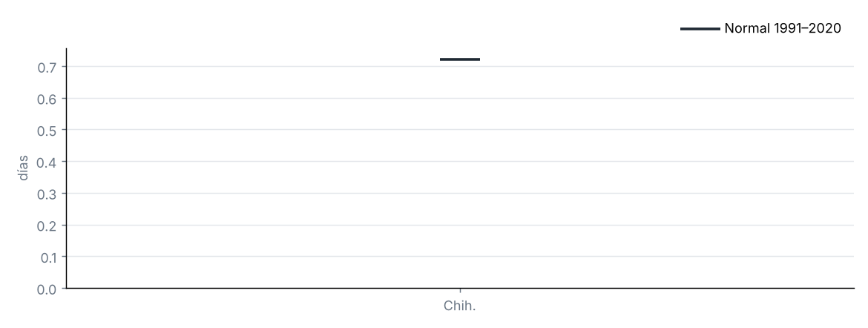Image resolution: width=868 pixels, height=328 pixels.
Task: Select the Normal marker above Chih.
Action: (459, 59)
